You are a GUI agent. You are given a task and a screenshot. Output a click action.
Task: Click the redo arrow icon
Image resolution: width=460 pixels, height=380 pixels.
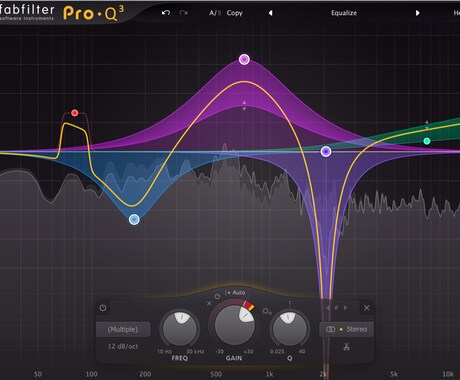(183, 13)
